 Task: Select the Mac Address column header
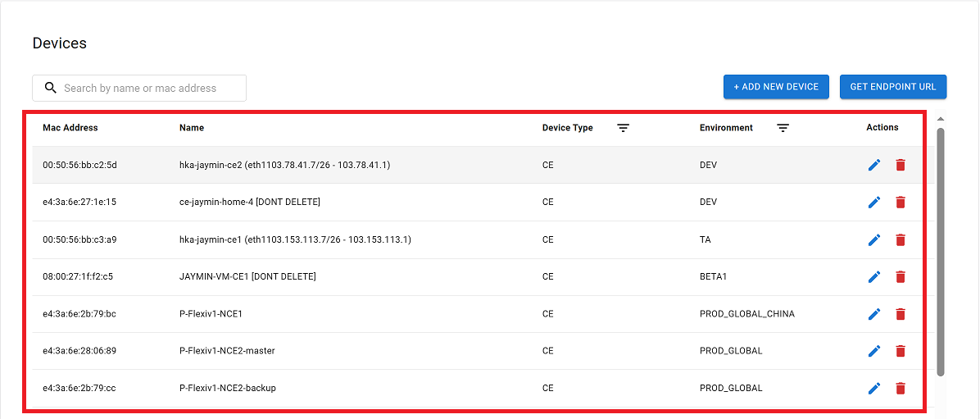[70, 128]
